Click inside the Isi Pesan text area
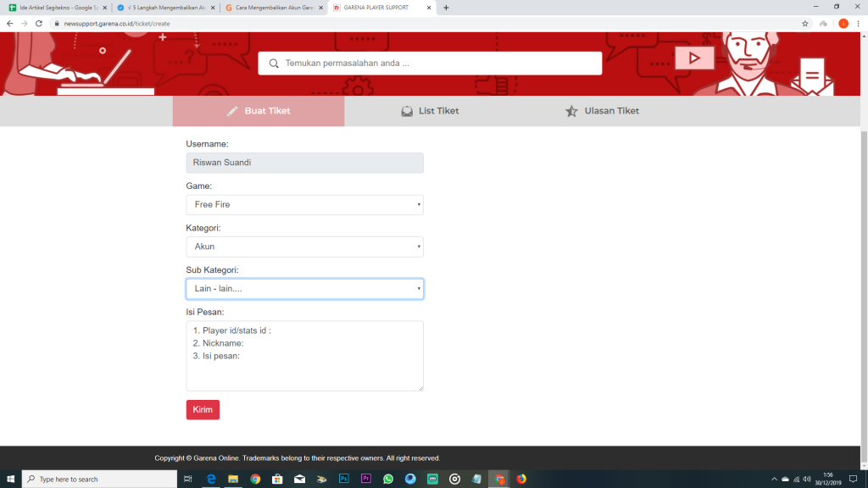Screen dimensions: 868x488 [x=304, y=356]
